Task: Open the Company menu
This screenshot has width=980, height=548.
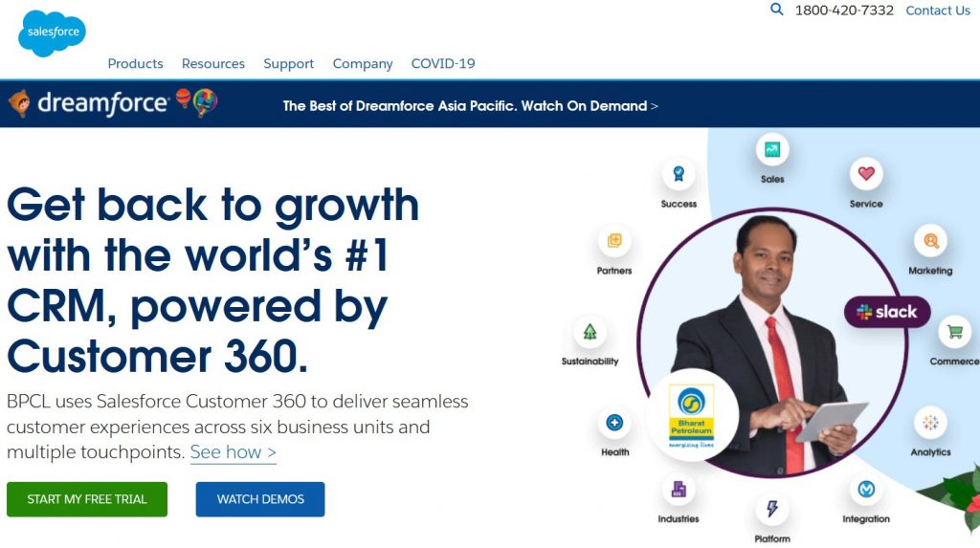Action: [363, 64]
